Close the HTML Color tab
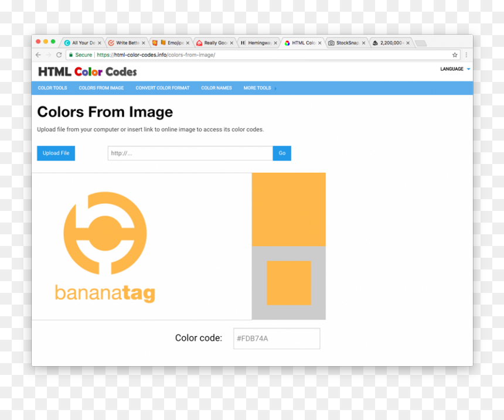Viewport: 504px width, 420px height. coord(320,43)
